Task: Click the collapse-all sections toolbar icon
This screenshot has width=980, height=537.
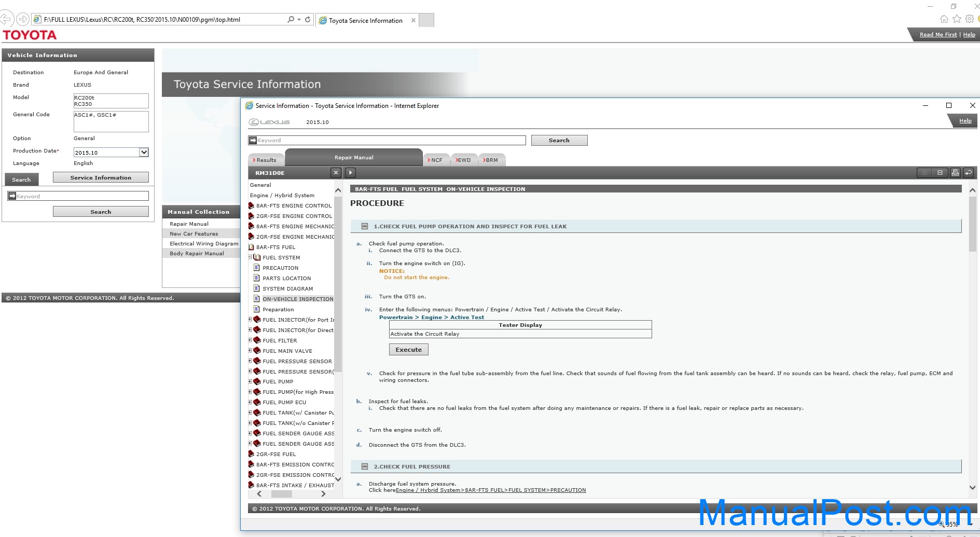Action: click(x=940, y=173)
